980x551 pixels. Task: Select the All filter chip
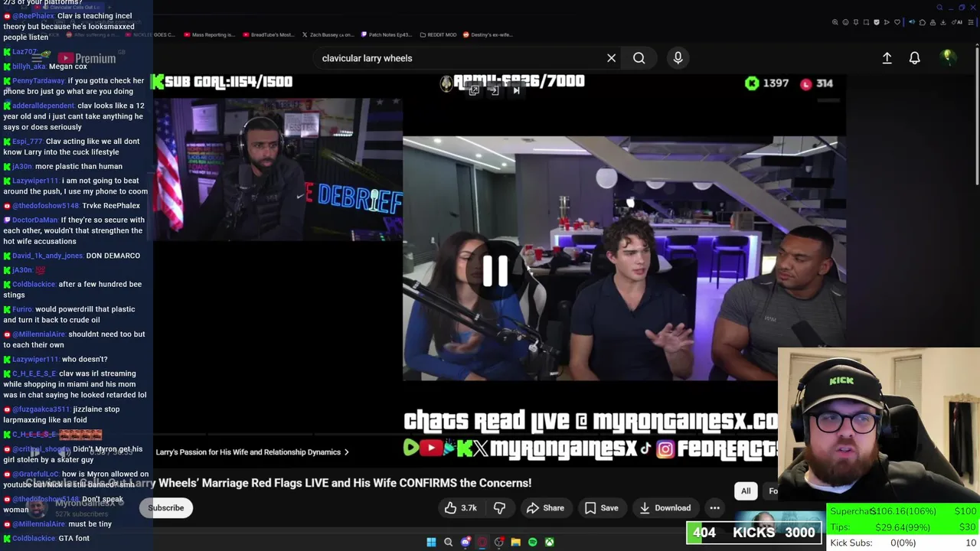[746, 491]
